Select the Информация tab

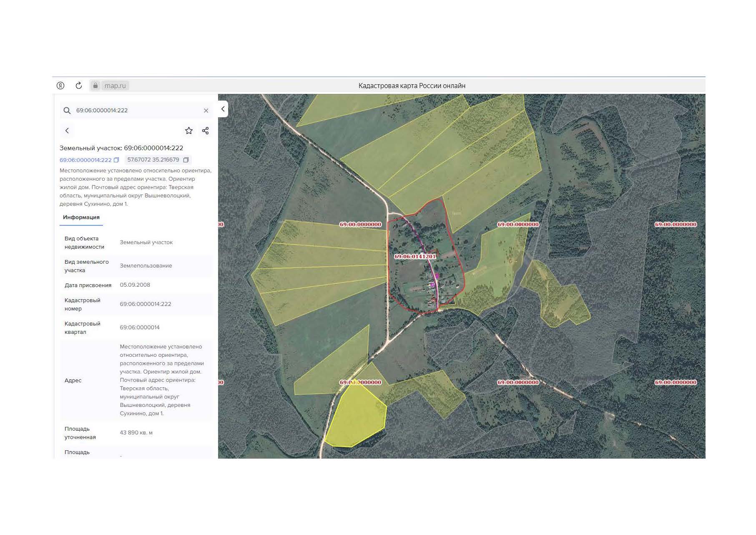pyautogui.click(x=81, y=217)
